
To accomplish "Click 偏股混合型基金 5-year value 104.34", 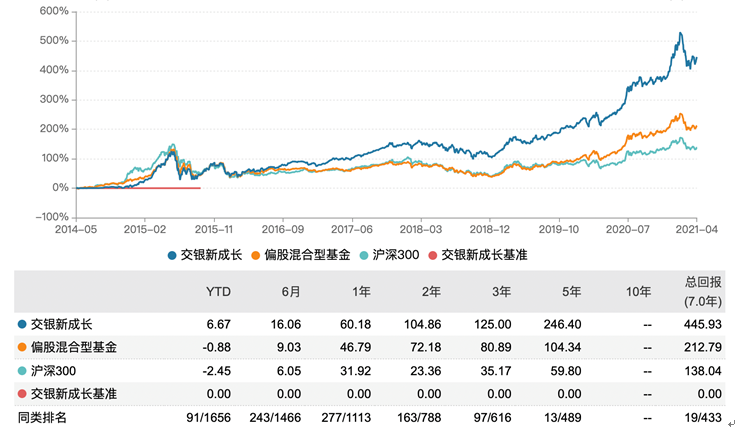I will pyautogui.click(x=562, y=347).
